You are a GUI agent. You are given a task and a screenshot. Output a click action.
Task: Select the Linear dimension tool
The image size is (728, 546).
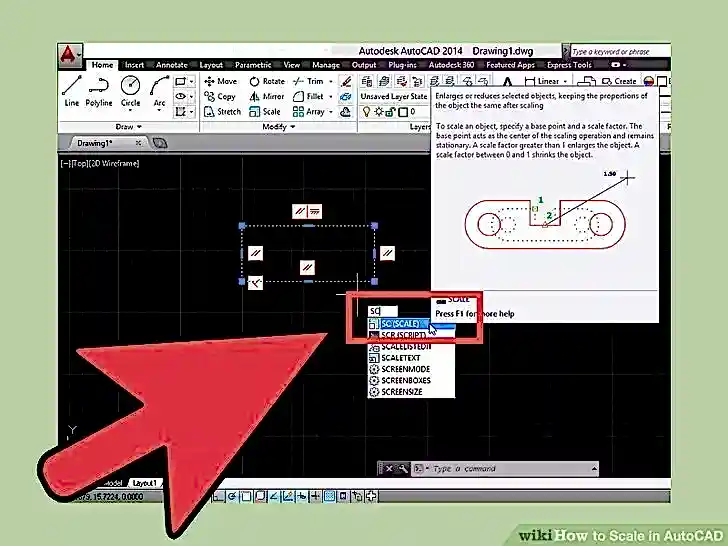pyautogui.click(x=542, y=81)
